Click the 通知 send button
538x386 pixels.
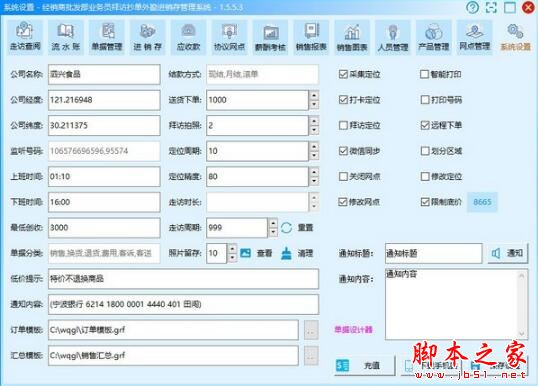[508, 253]
